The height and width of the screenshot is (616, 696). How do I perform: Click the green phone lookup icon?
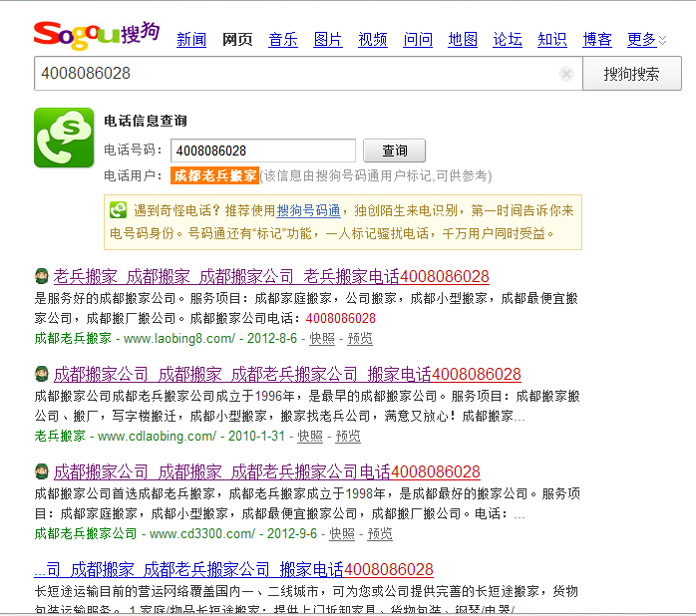coord(64,138)
